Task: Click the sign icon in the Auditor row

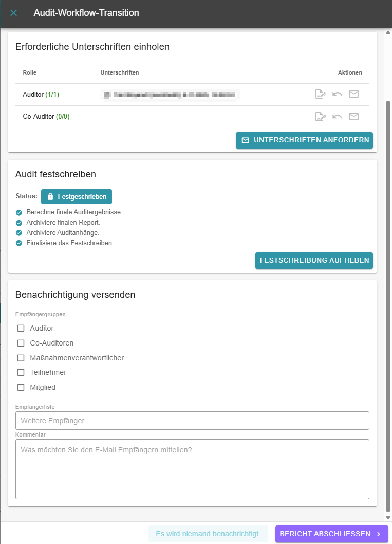Action: coord(320,94)
